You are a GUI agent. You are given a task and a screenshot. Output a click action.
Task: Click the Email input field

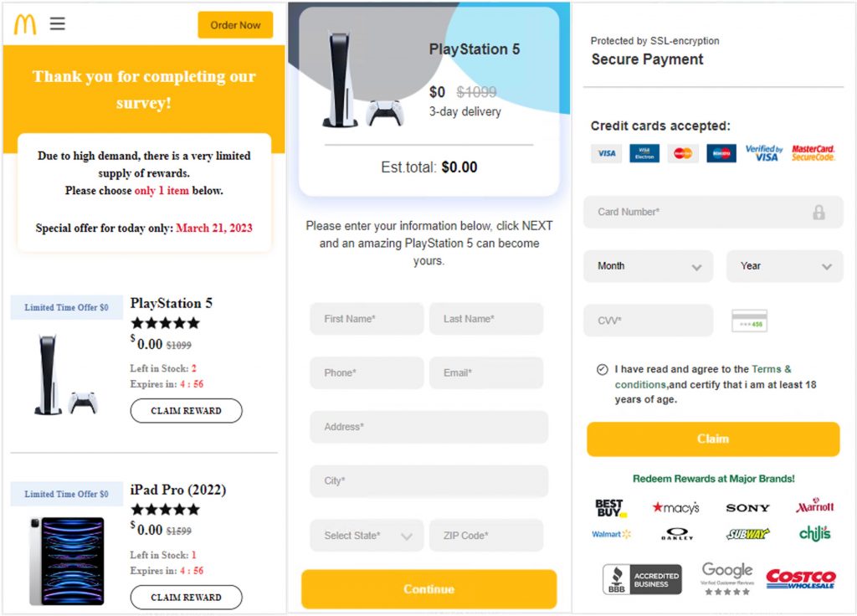(486, 373)
